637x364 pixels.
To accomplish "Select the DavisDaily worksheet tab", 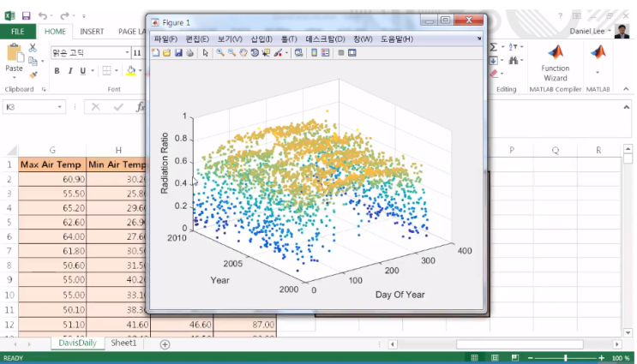I will [78, 343].
